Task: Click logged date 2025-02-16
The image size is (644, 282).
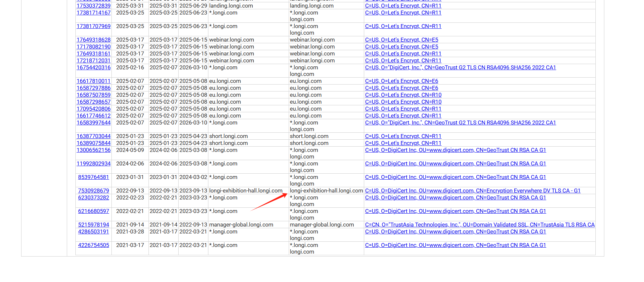Action: pos(130,67)
